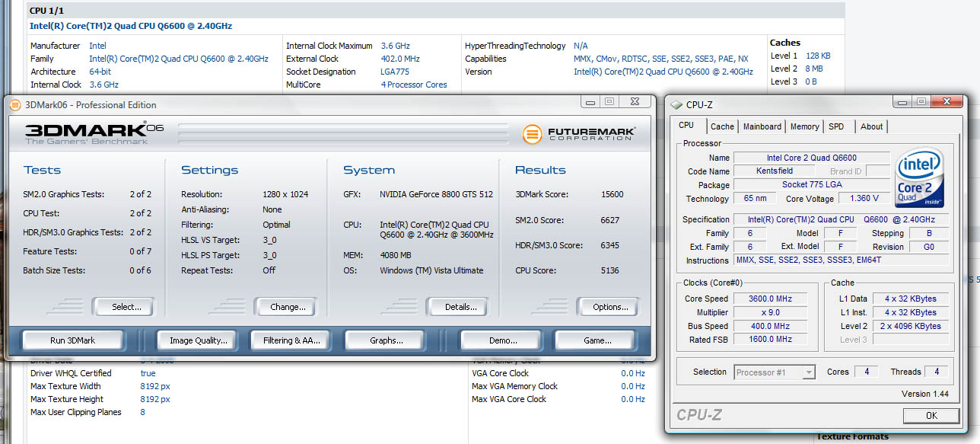This screenshot has width=980, height=444.
Task: Launch the Demo... mode
Action: [x=499, y=340]
